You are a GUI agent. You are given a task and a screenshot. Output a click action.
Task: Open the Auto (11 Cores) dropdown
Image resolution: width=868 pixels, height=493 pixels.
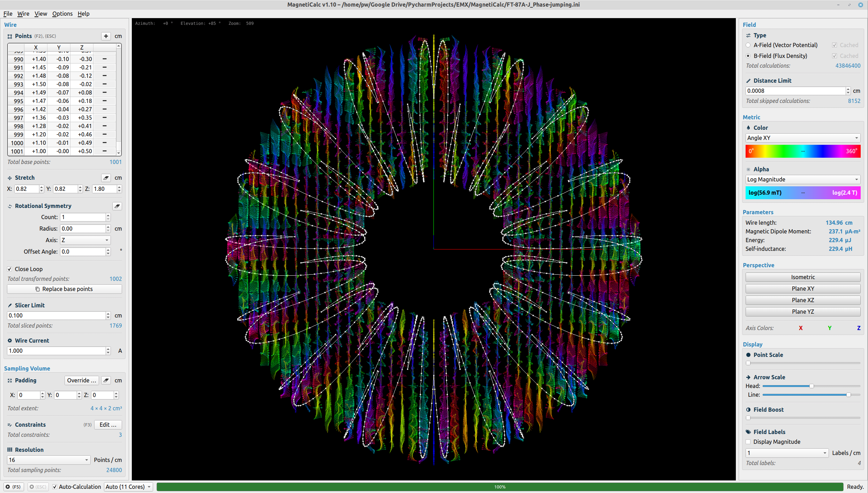(x=128, y=486)
